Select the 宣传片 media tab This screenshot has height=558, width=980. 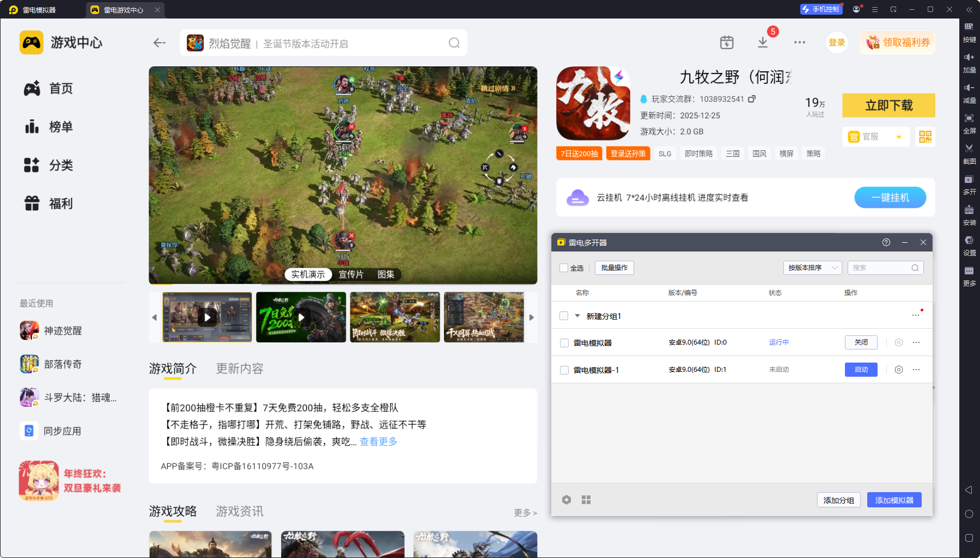tap(351, 274)
